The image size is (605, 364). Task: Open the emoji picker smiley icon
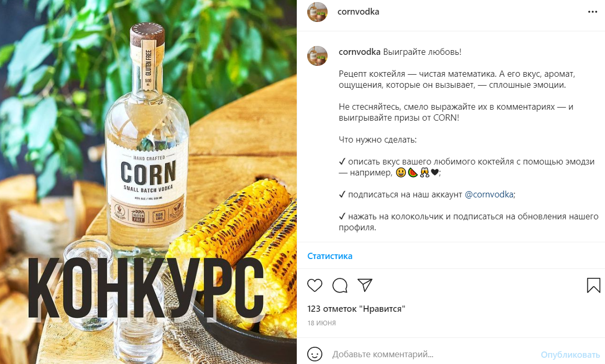pyautogui.click(x=315, y=354)
